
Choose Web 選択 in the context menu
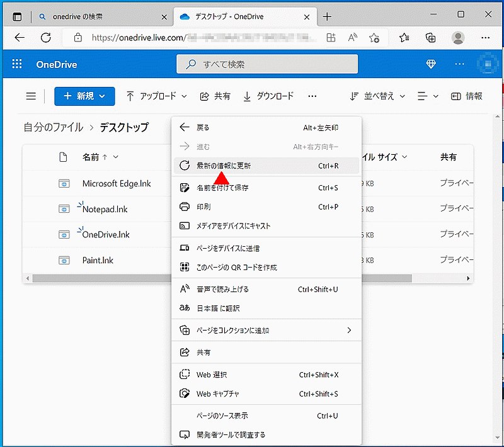[x=266, y=375]
